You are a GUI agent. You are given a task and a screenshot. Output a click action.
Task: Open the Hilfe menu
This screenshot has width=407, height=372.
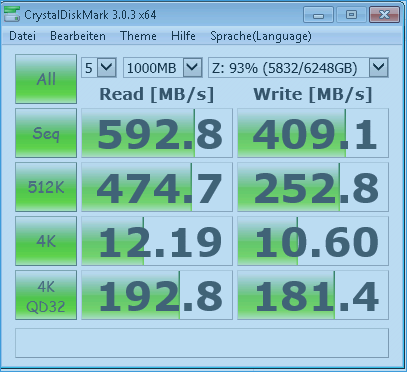pyautogui.click(x=183, y=36)
